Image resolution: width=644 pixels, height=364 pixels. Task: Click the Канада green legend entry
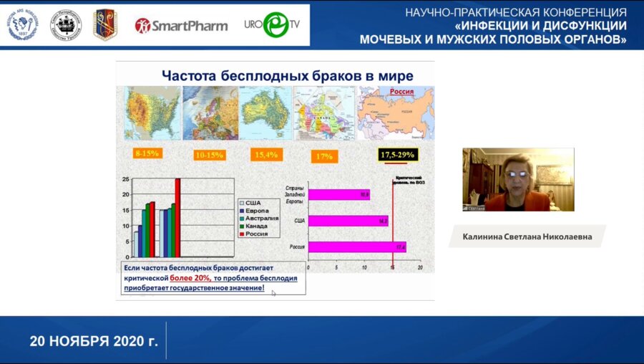pos(257,226)
